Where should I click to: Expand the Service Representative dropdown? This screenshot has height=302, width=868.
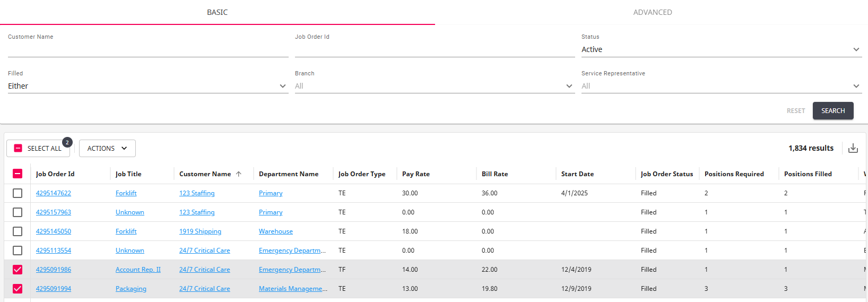tap(721, 86)
